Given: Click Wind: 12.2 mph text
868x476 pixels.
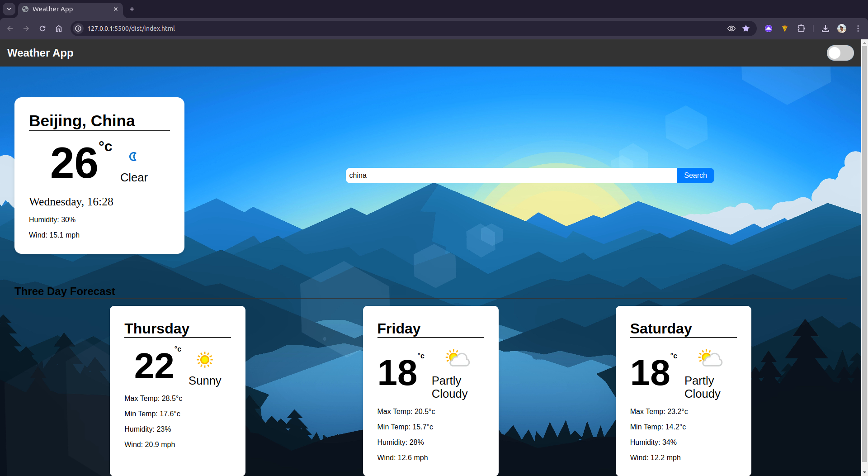Looking at the screenshot, I should pos(655,457).
